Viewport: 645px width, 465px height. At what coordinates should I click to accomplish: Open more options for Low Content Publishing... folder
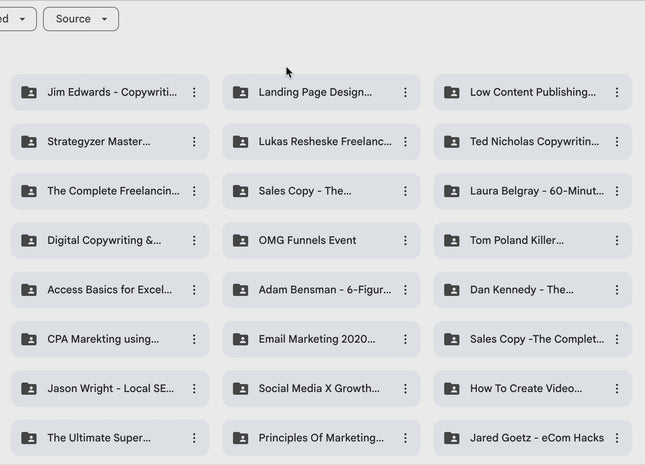617,92
